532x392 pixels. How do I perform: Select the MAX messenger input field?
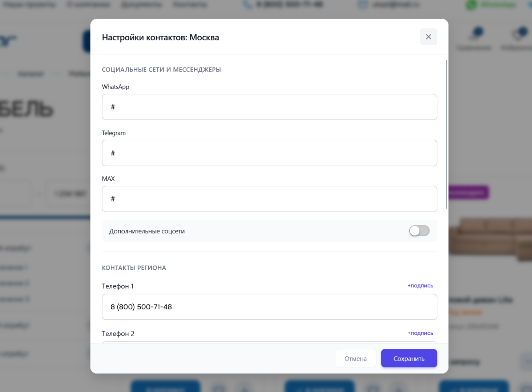[x=269, y=199]
